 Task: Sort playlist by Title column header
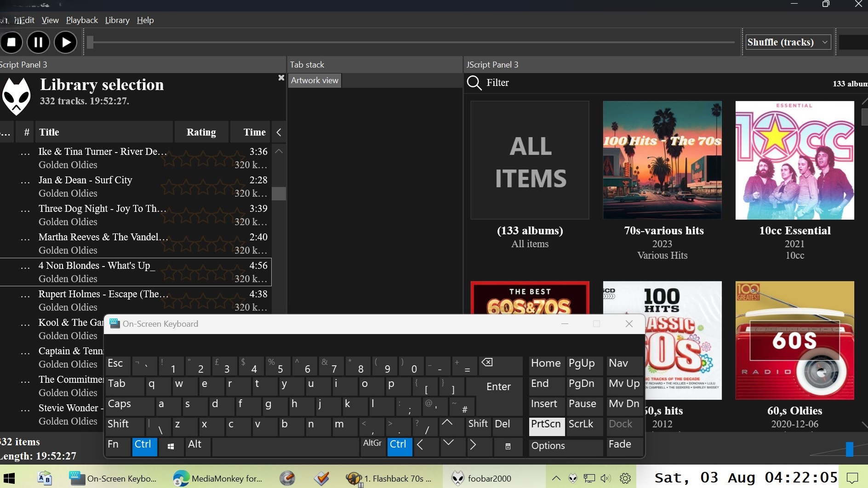(104, 132)
